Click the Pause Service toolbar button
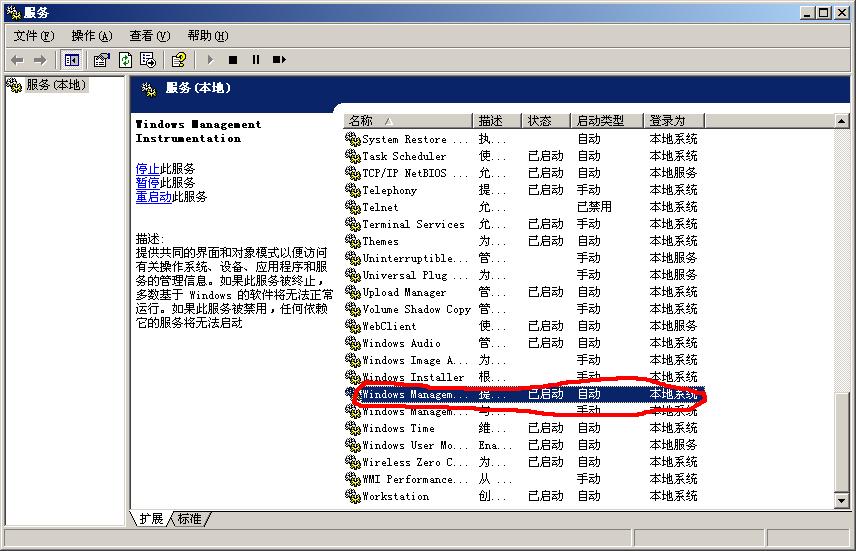 click(255, 60)
